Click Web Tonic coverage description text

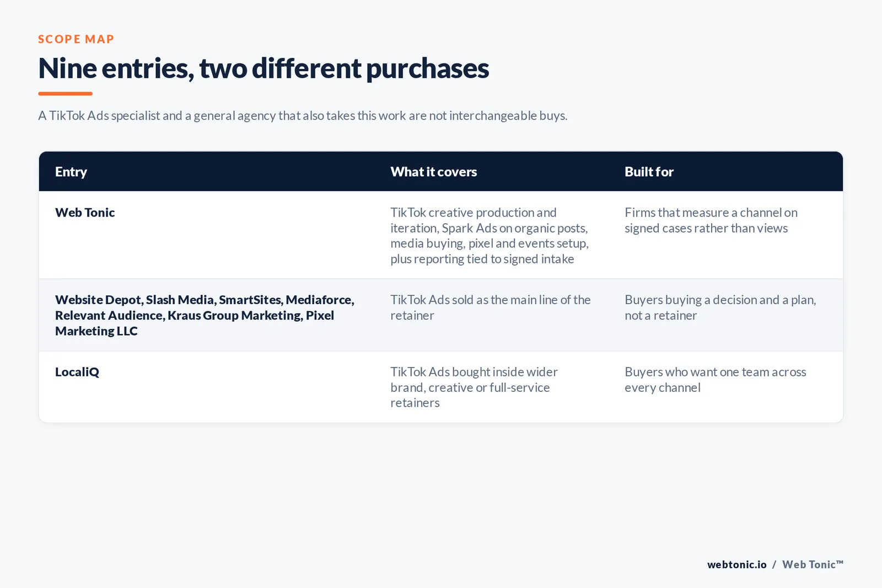[490, 236]
